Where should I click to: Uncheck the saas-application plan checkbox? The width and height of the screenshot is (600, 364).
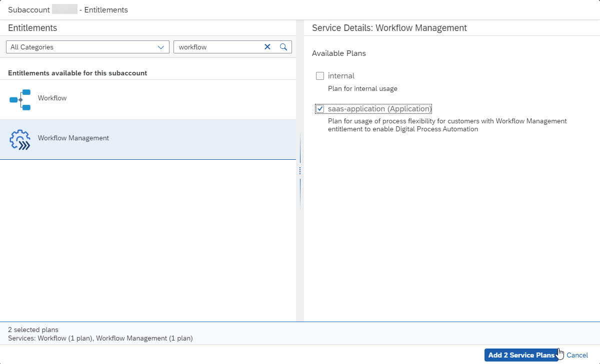[x=320, y=109]
